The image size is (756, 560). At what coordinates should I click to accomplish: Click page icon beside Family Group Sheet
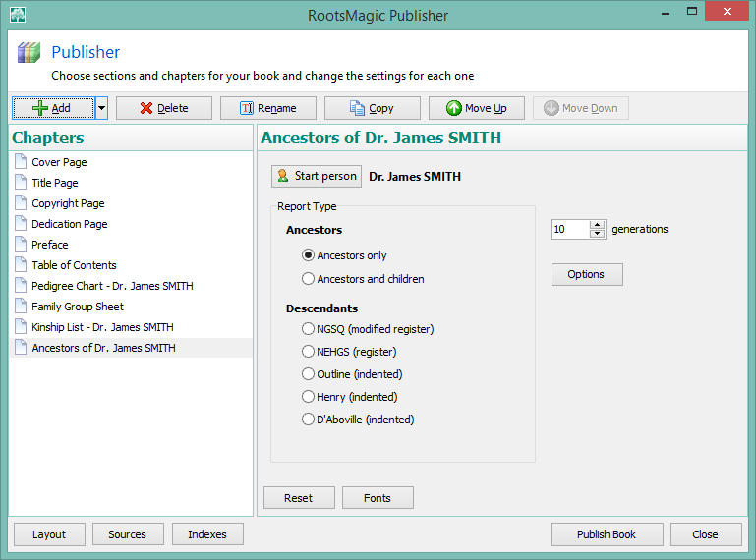click(21, 306)
